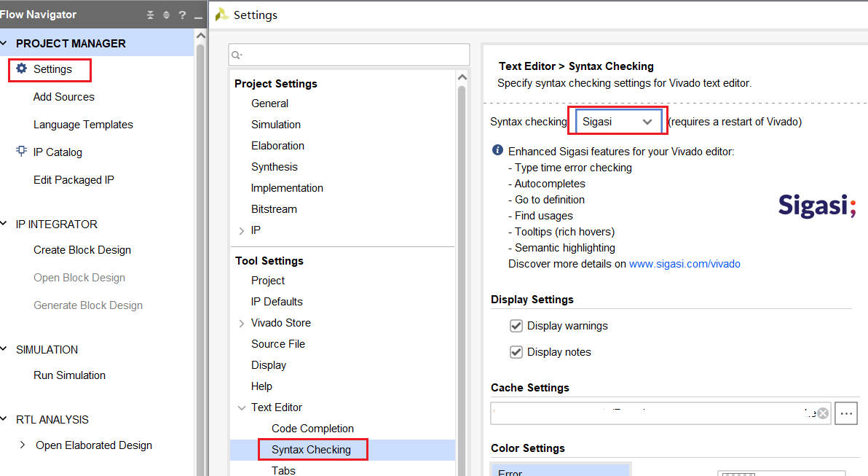Click the Cache Settings path field
Image resolution: width=868 pixels, height=476 pixels.
(660, 413)
